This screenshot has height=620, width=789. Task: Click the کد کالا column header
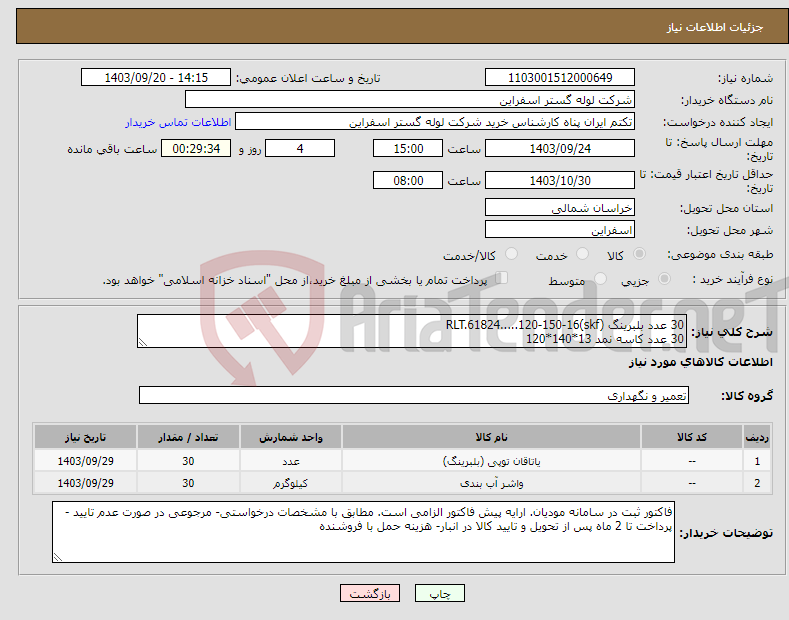click(x=691, y=437)
